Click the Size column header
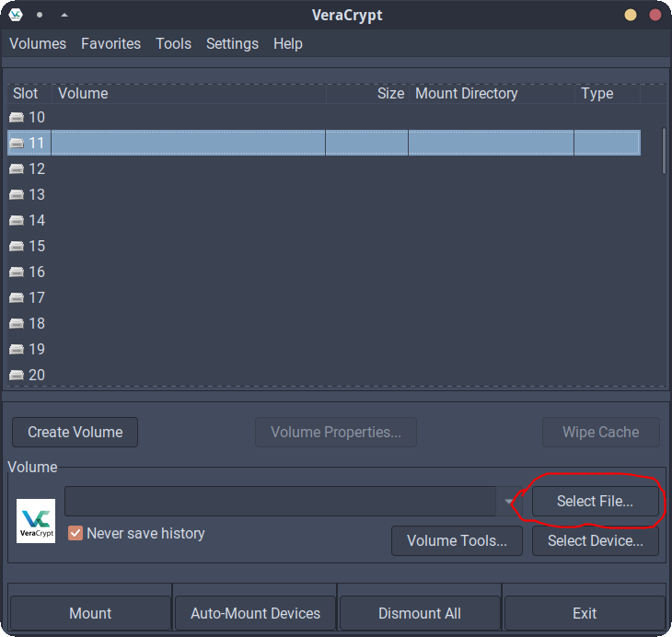 coord(367,94)
